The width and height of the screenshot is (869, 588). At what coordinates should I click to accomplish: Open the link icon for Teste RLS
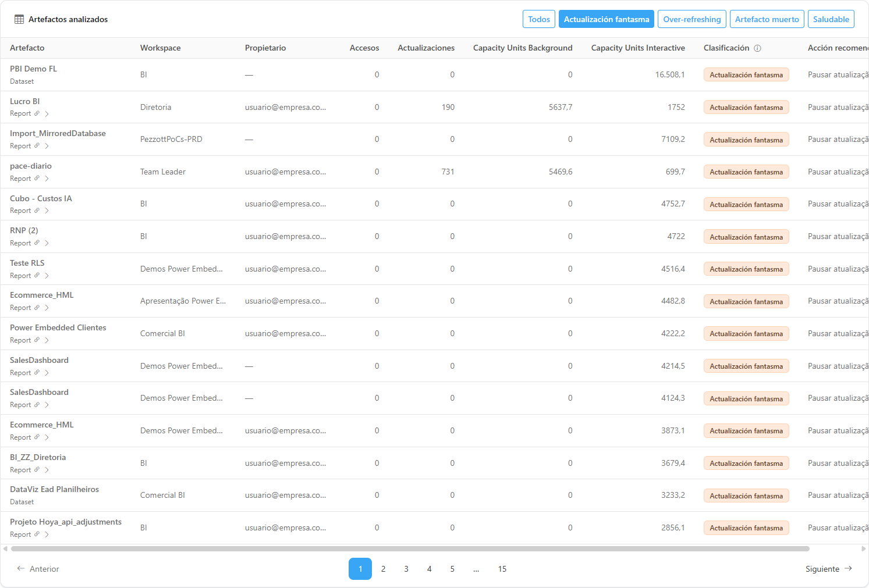coord(37,276)
